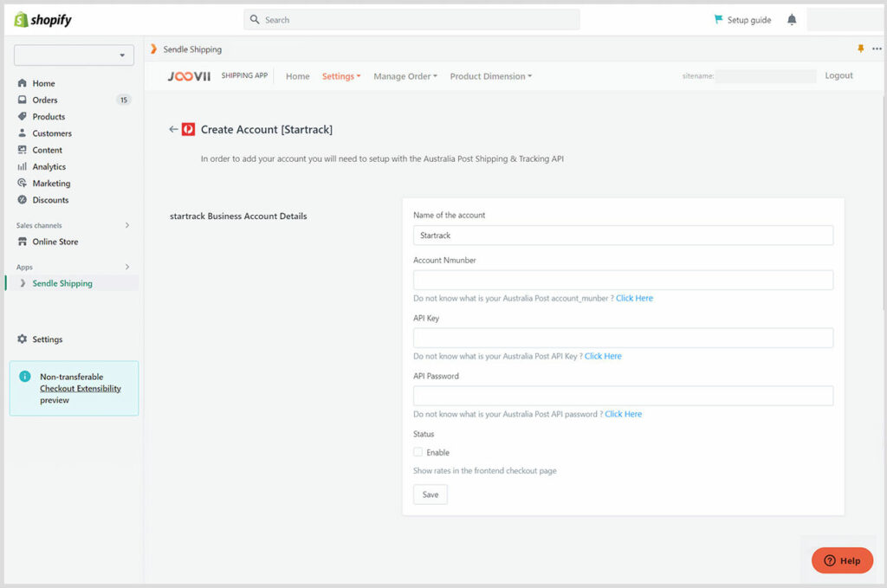Click the sitename field in app header
Screen dimensions: 887x588
pos(766,75)
